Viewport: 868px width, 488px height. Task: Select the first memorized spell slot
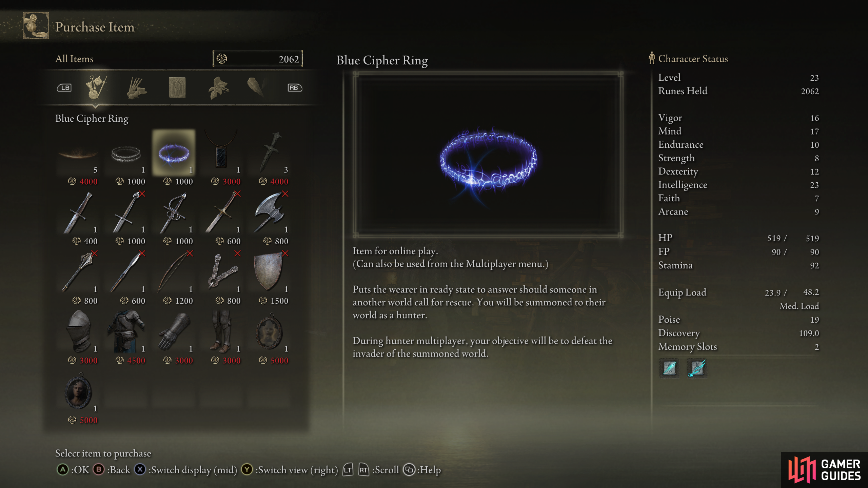[x=669, y=368]
